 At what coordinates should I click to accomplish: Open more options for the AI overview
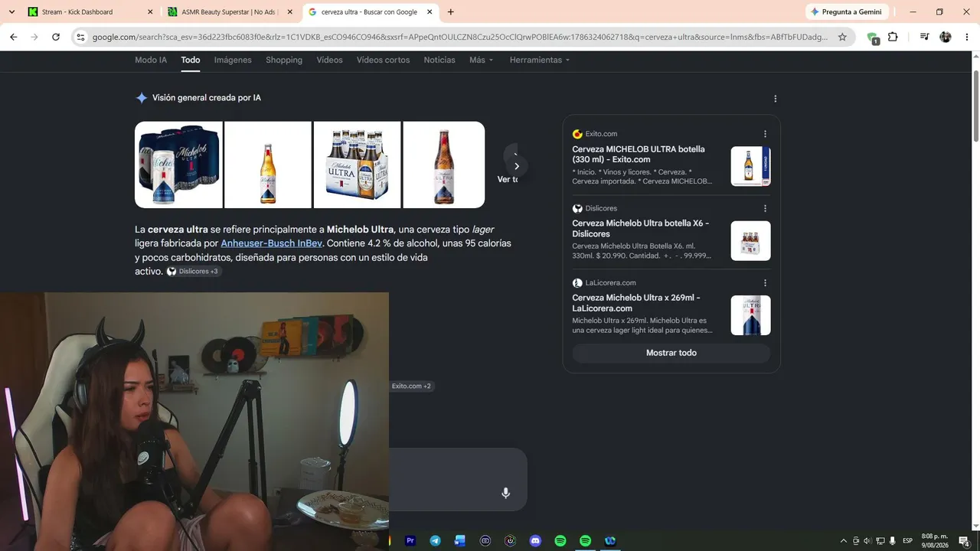pos(775,99)
